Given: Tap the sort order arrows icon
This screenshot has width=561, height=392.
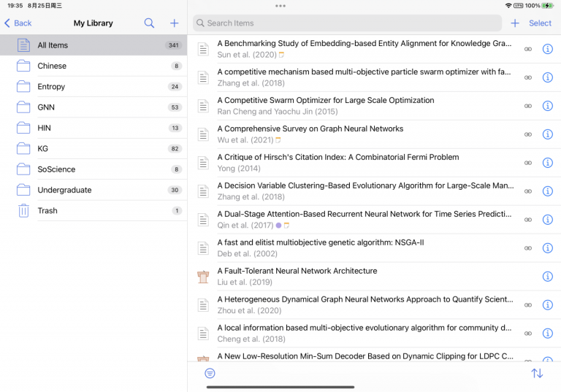Looking at the screenshot, I should point(537,373).
